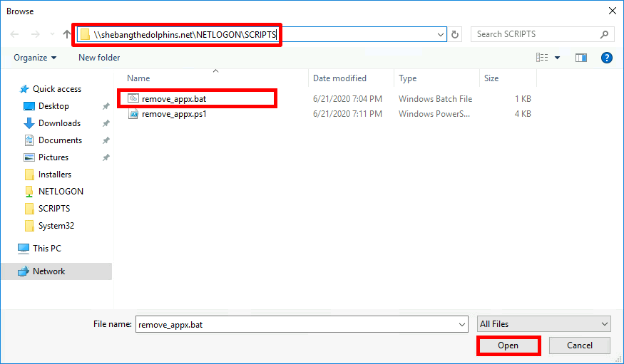Sort by Date modified column
624x364 pixels.
point(339,78)
